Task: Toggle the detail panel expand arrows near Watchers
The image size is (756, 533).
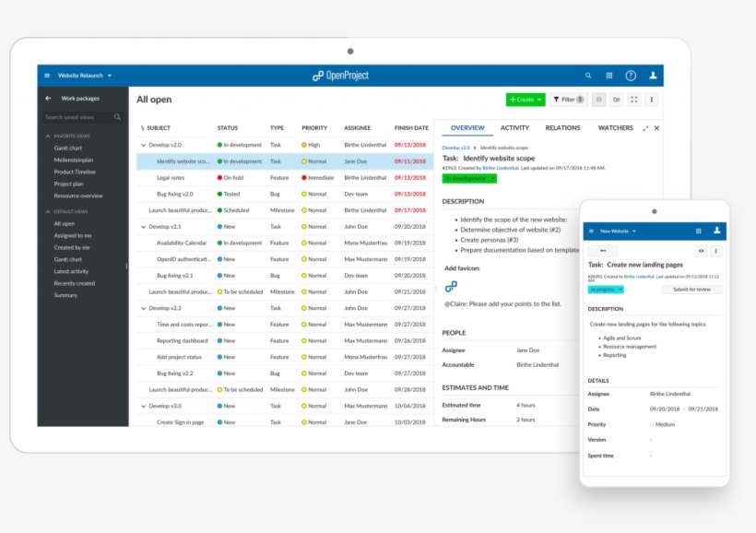Action: click(x=644, y=127)
